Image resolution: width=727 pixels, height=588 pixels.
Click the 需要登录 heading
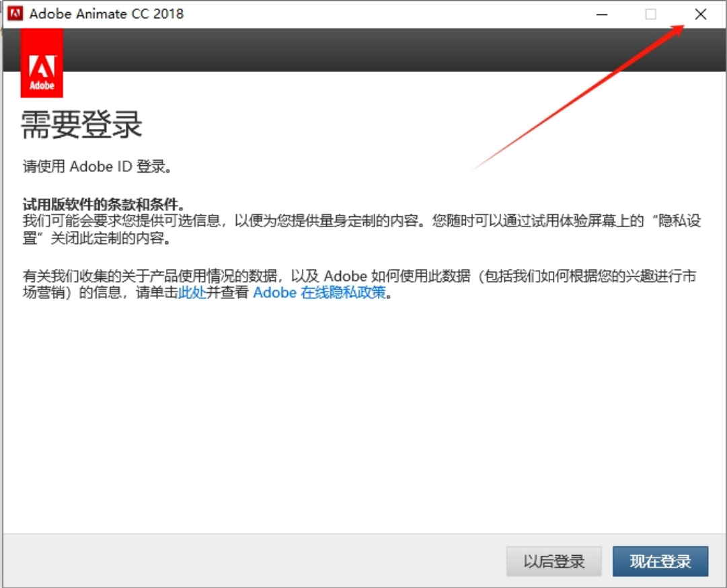pos(81,124)
